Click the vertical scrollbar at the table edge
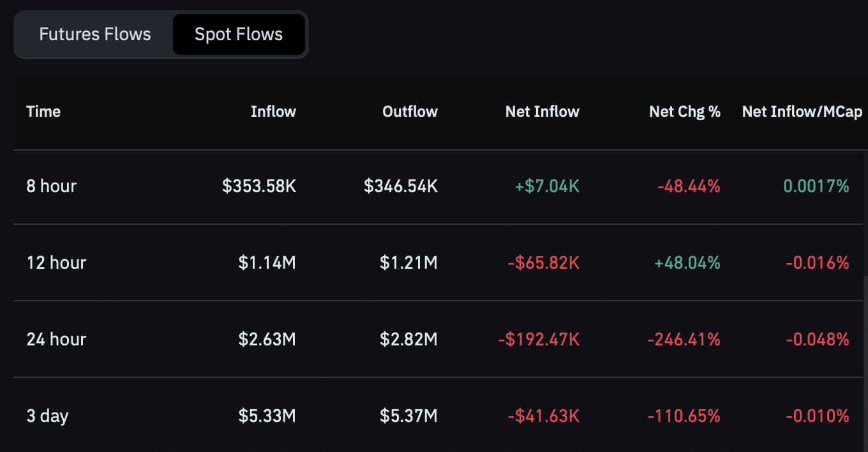 click(865, 364)
